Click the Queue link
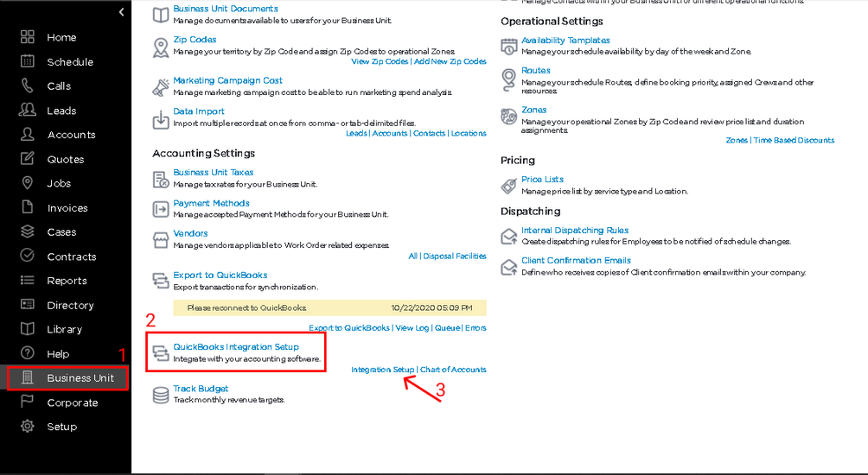This screenshot has width=868, height=475. coord(447,328)
